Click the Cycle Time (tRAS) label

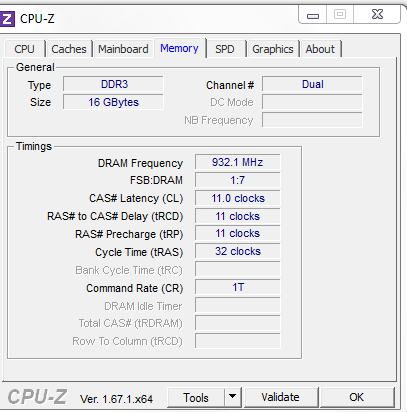pos(139,252)
